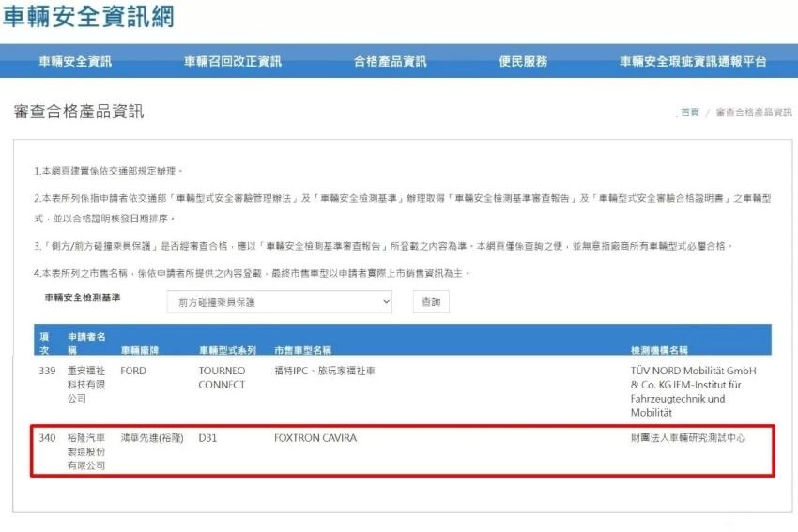This screenshot has width=798, height=532.
Task: Select row number 339
Action: pyautogui.click(x=47, y=371)
